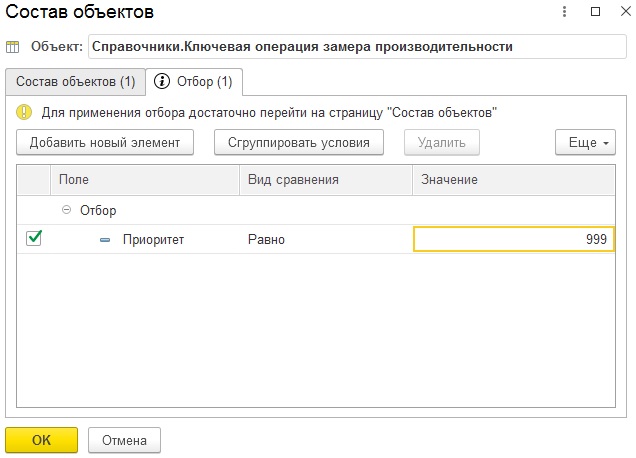Select the Отбор (1) tab
636x458 pixels.
[x=195, y=81]
